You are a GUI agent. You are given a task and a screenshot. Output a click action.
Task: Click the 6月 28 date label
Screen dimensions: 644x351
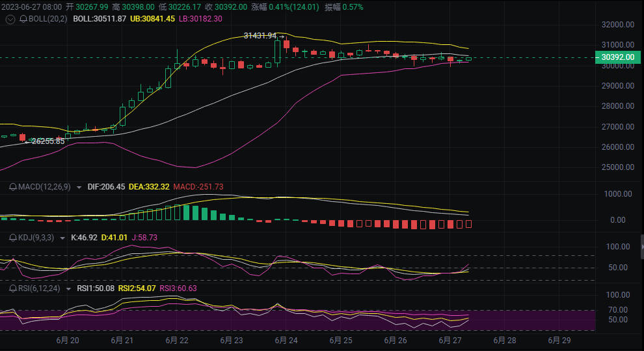coord(505,341)
